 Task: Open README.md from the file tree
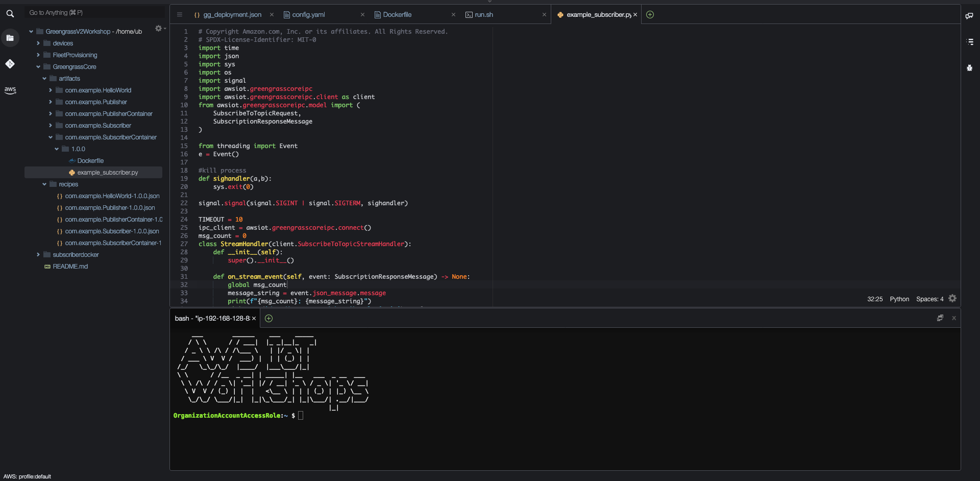pyautogui.click(x=70, y=267)
